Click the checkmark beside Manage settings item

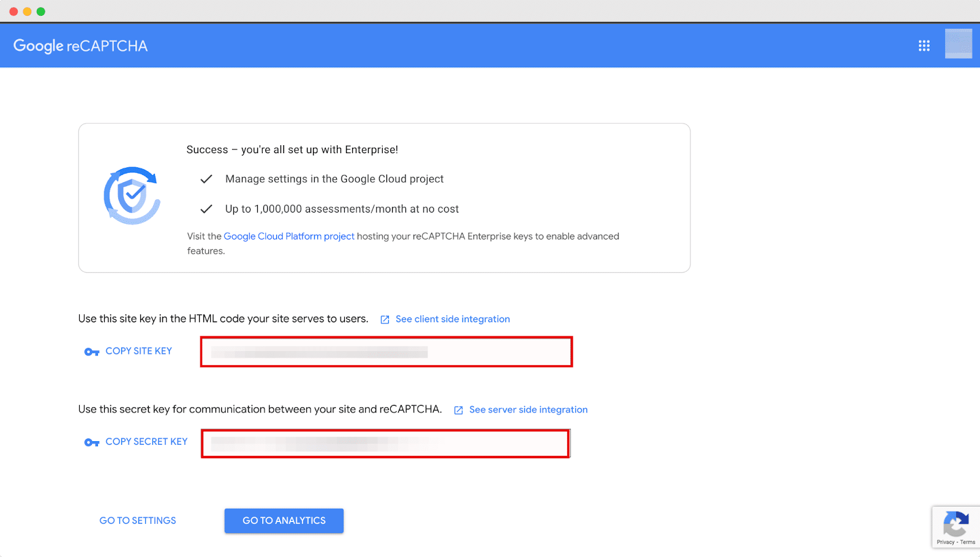point(206,179)
